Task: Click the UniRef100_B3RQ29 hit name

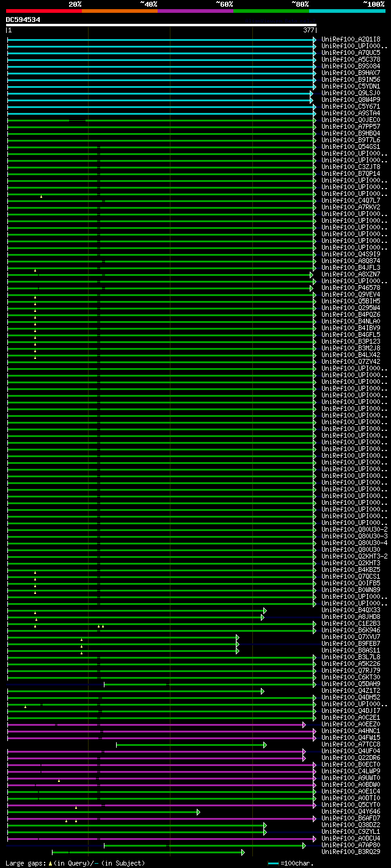Action: (351, 852)
